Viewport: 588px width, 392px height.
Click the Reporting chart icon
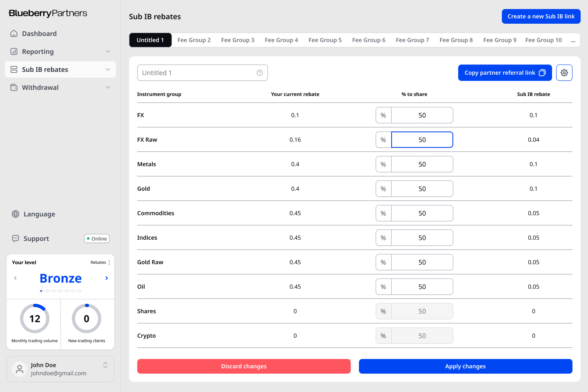pyautogui.click(x=14, y=51)
